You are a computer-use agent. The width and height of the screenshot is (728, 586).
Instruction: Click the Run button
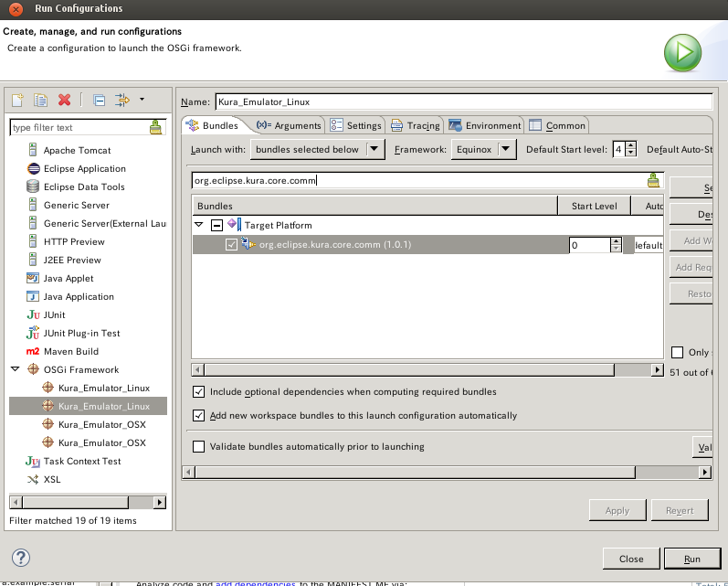click(691, 559)
